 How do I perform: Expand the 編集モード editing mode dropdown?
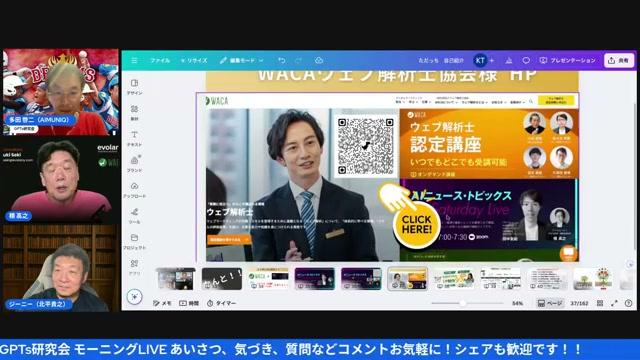pos(241,60)
